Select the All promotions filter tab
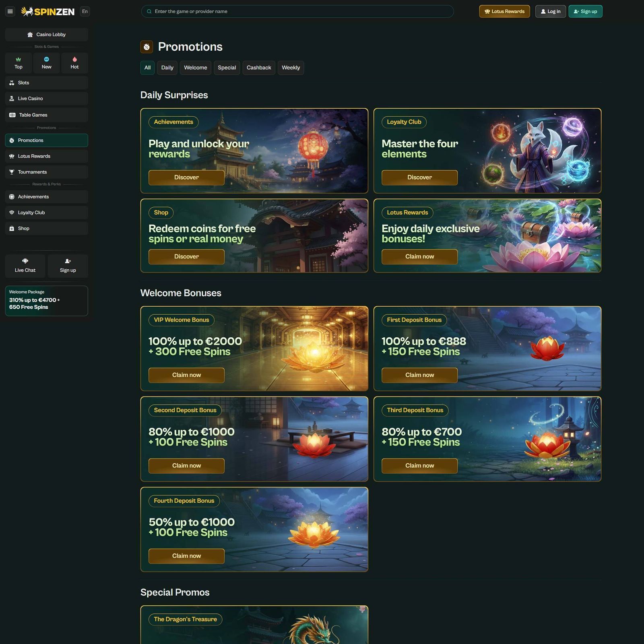This screenshot has width=644, height=644. 147,68
